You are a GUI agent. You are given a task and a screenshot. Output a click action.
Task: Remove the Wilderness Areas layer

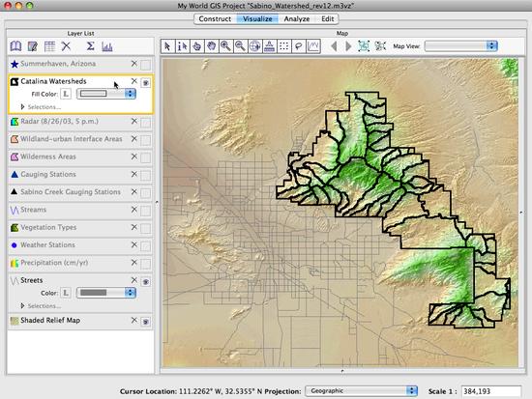coord(134,157)
